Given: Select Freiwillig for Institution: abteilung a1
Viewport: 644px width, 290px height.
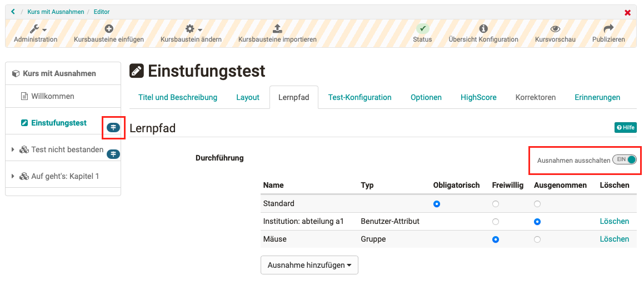Looking at the screenshot, I should pyautogui.click(x=496, y=222).
